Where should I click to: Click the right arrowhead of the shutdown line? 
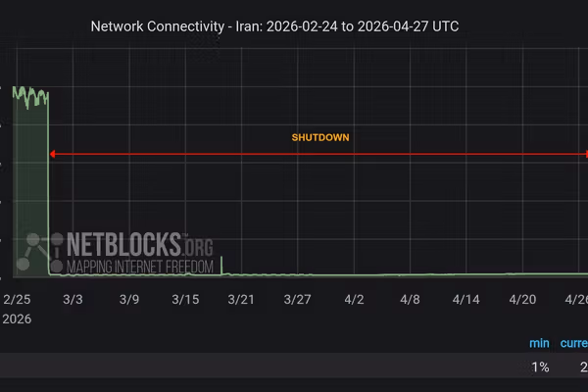(x=585, y=154)
